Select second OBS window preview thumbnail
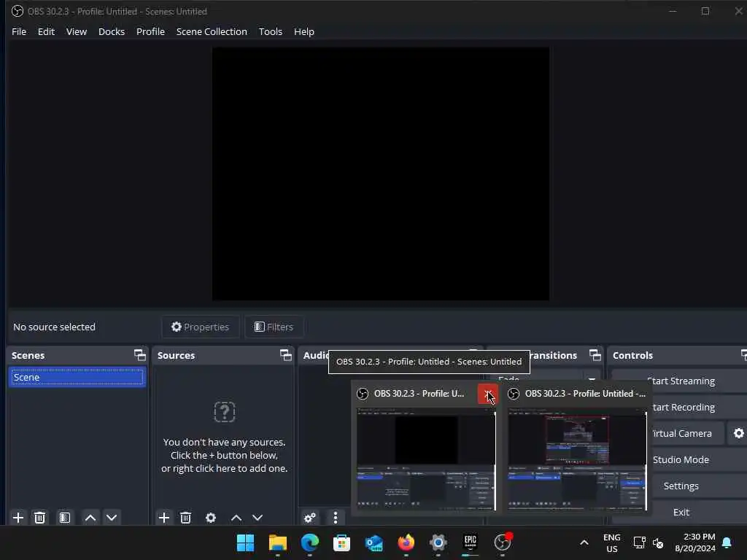This screenshot has height=560, width=747. [x=577, y=459]
